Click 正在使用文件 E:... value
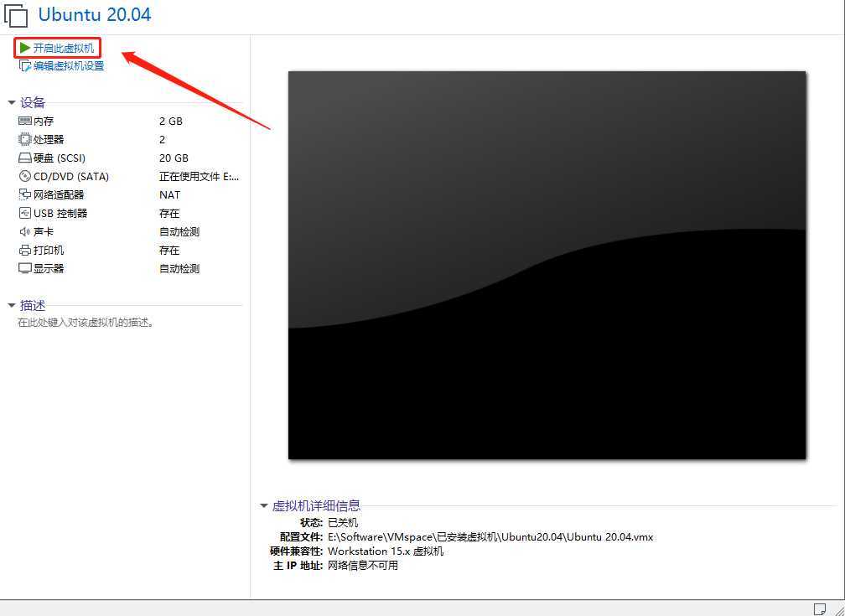845x616 pixels. coord(199,176)
